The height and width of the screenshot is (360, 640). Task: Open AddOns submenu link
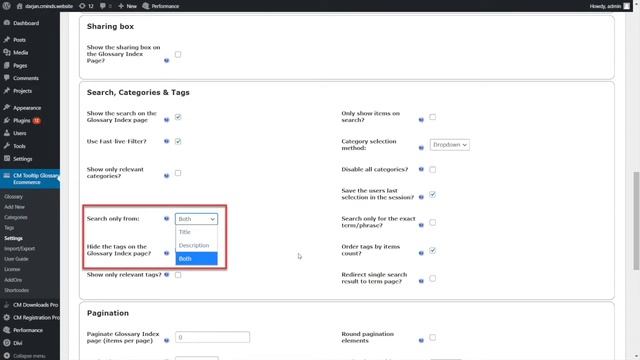[13, 280]
